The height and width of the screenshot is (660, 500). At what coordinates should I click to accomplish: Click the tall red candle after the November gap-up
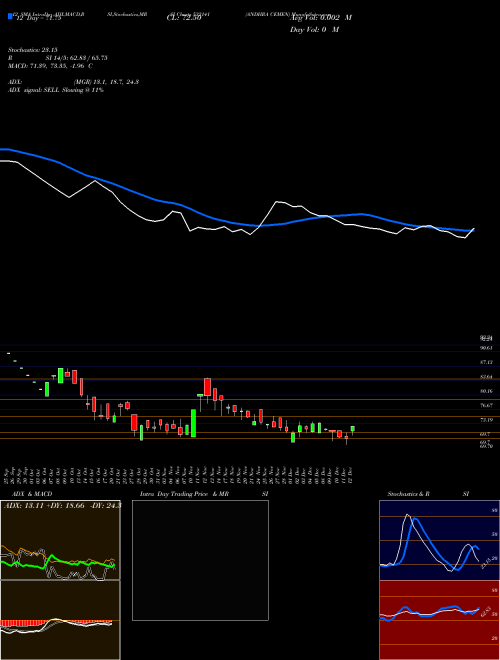[207, 387]
